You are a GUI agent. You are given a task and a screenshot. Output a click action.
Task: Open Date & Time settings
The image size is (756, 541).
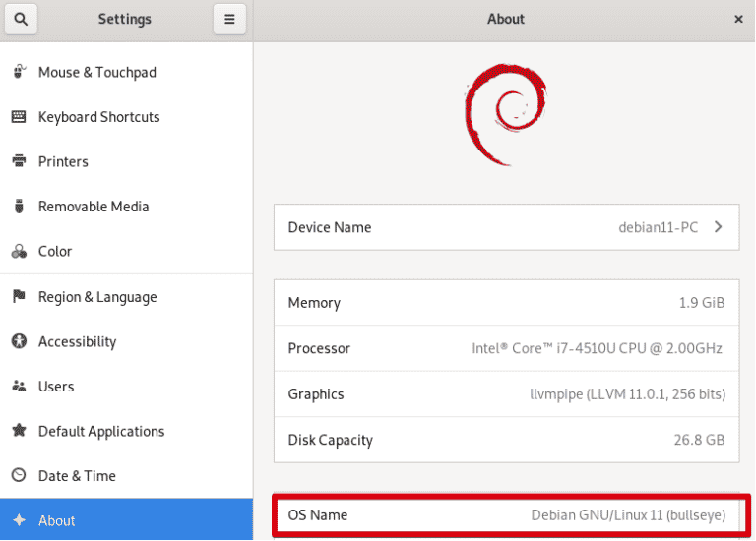[x=126, y=476]
